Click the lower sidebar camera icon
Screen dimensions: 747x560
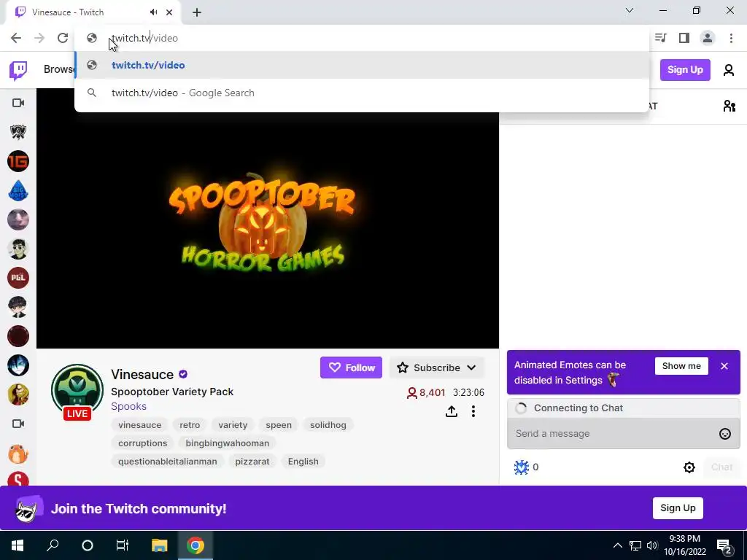18,424
